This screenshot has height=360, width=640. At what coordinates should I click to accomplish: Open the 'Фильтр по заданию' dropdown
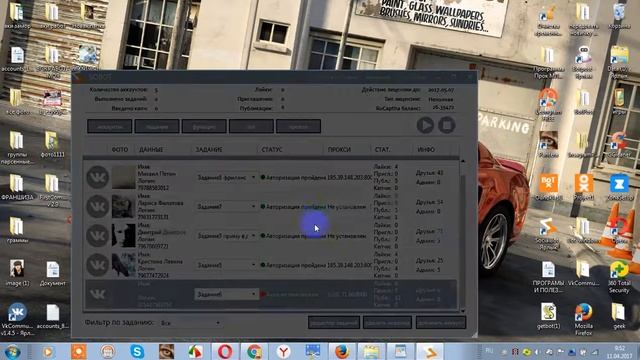[190, 323]
